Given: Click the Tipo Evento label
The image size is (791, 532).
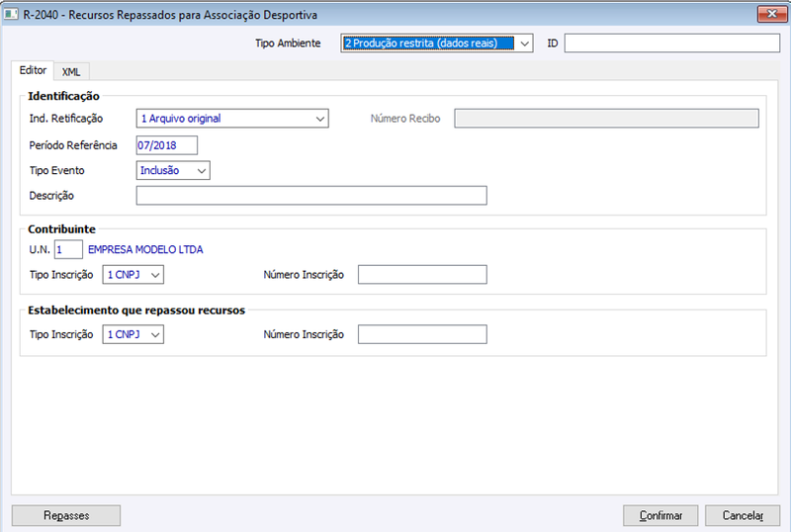Looking at the screenshot, I should click(57, 171).
